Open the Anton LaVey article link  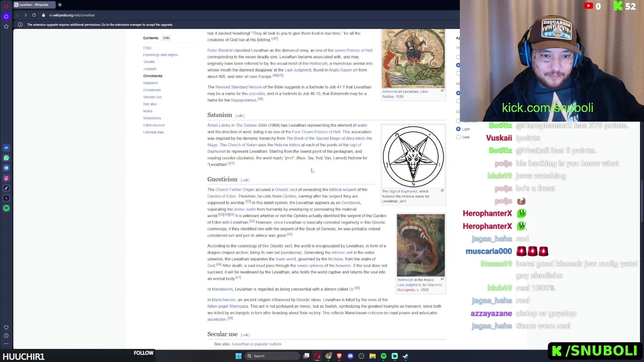pyautogui.click(x=218, y=125)
